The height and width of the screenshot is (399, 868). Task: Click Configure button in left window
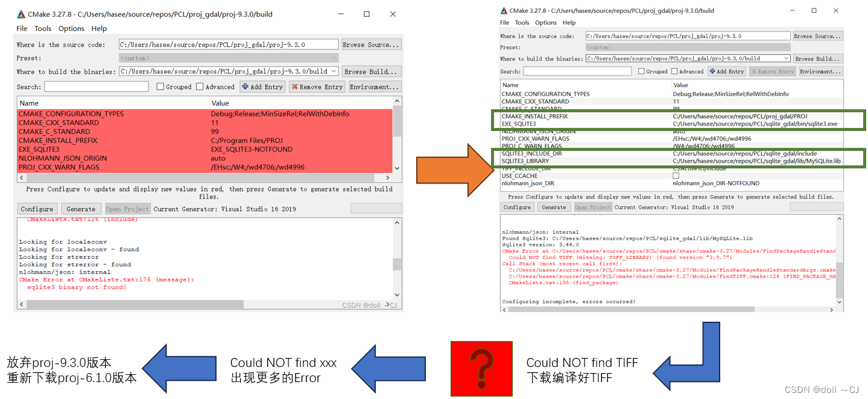tap(37, 209)
